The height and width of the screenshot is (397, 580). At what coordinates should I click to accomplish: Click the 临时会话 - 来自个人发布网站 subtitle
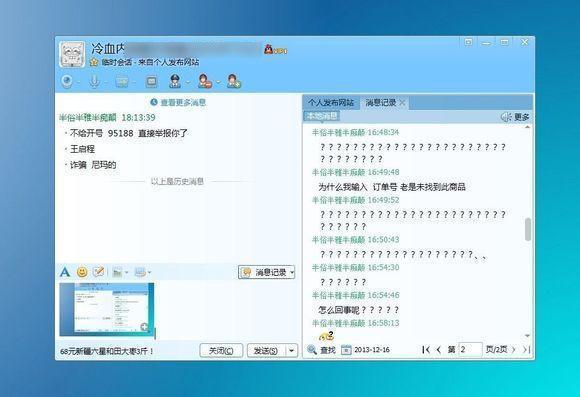click(x=150, y=62)
